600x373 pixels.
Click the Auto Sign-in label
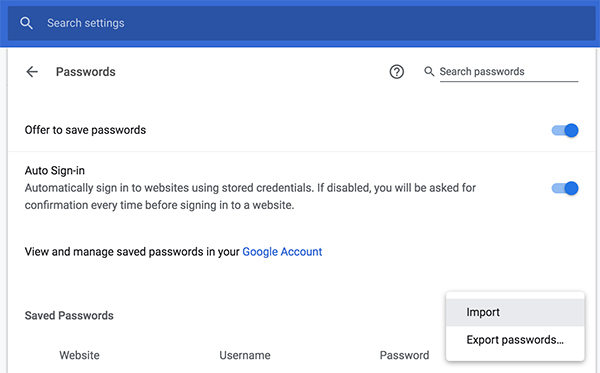tap(55, 171)
